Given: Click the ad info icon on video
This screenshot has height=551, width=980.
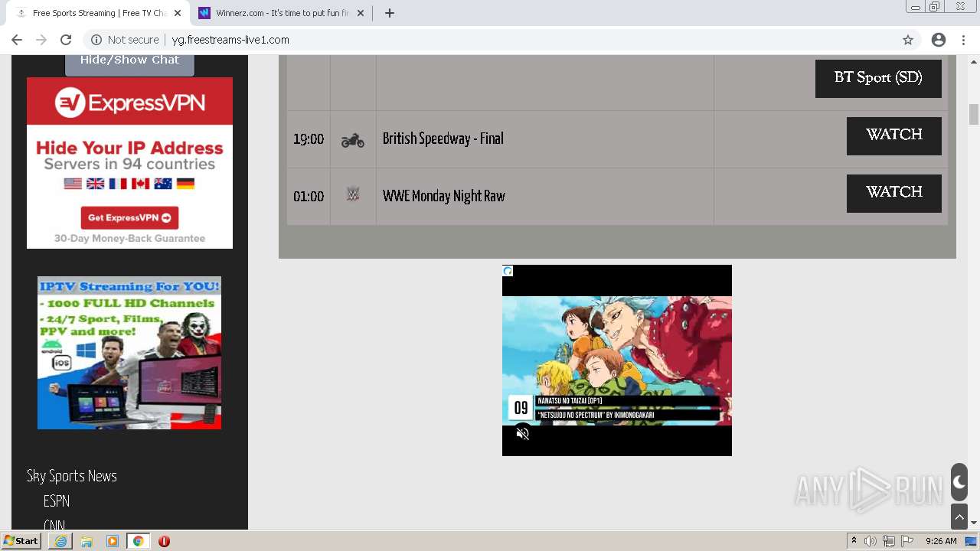Looking at the screenshot, I should coord(508,271).
